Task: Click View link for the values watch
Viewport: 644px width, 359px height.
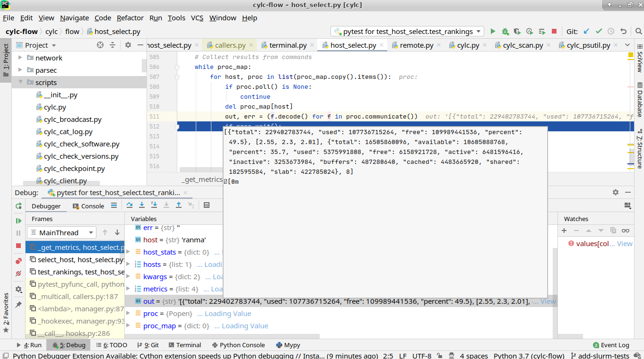Action: click(625, 244)
